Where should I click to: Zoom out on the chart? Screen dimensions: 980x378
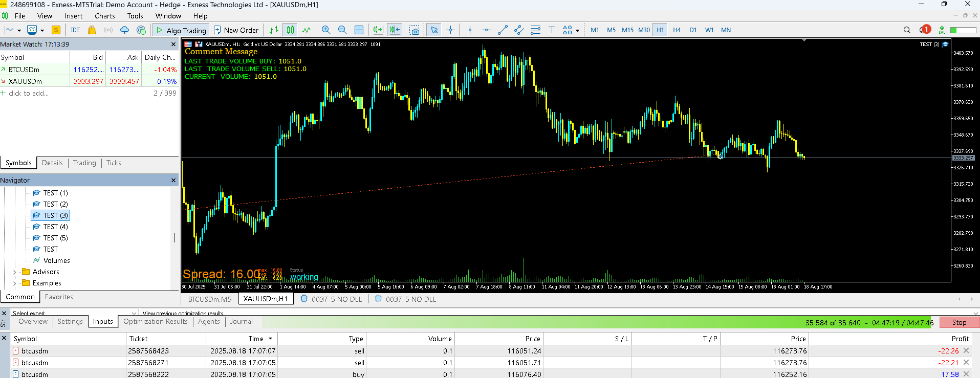(342, 30)
